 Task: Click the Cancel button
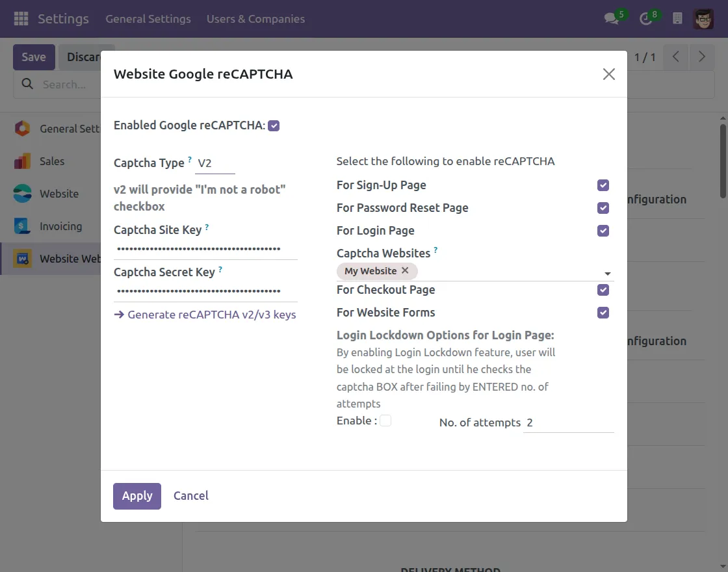(191, 496)
